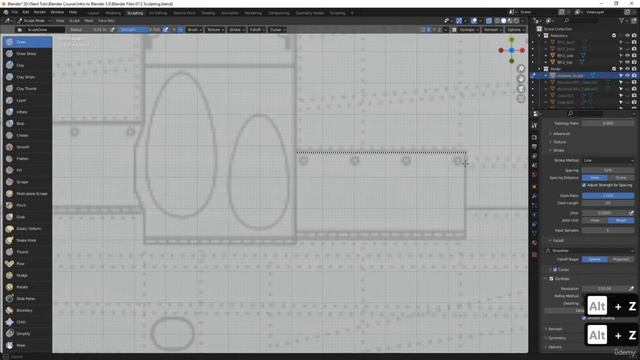Choose the Scrape brush
The image size is (640, 360).
27,182
